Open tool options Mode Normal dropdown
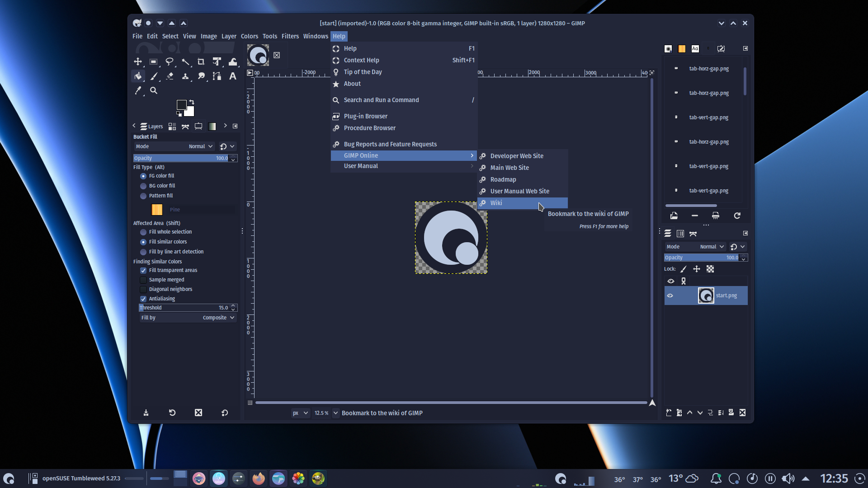This screenshot has height=488, width=868. pyautogui.click(x=175, y=146)
